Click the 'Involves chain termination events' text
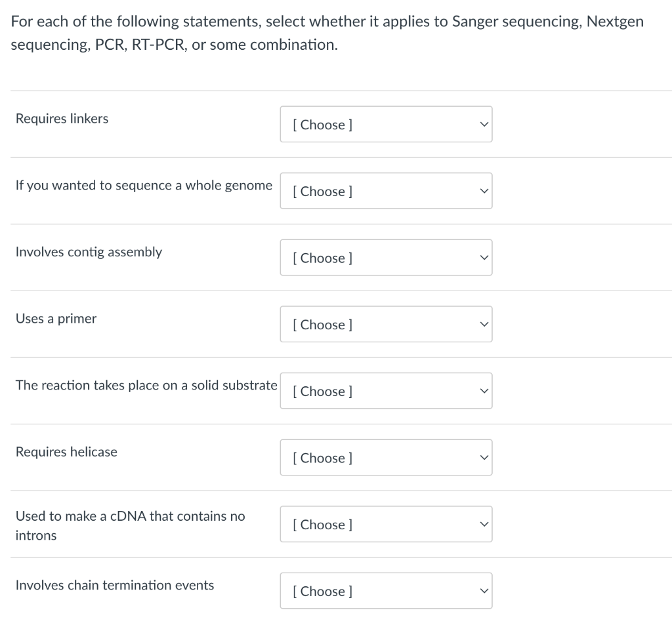The height and width of the screenshot is (625, 672). pos(115,585)
